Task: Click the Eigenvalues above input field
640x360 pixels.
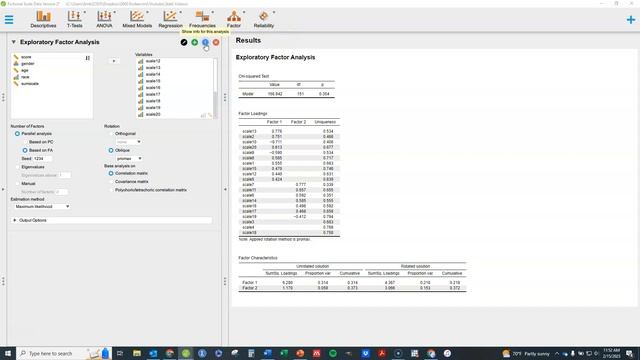Action: 64,175
